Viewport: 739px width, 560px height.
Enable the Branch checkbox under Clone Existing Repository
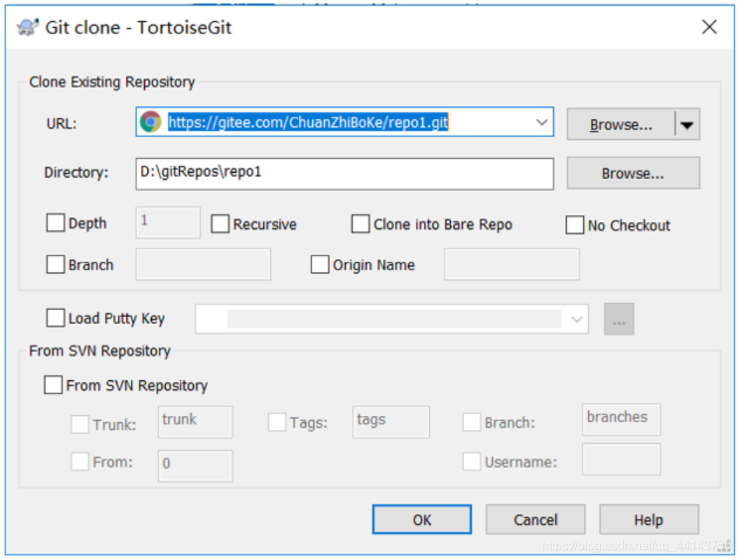tap(55, 265)
